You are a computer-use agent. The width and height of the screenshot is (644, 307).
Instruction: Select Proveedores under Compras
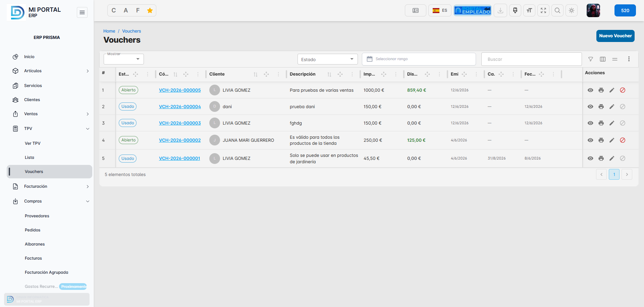tap(37, 216)
